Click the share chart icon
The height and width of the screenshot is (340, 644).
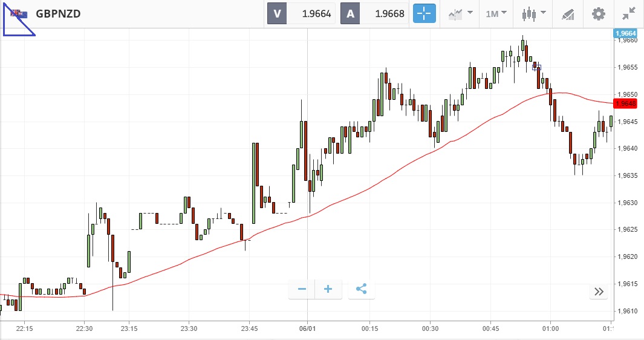pos(362,289)
